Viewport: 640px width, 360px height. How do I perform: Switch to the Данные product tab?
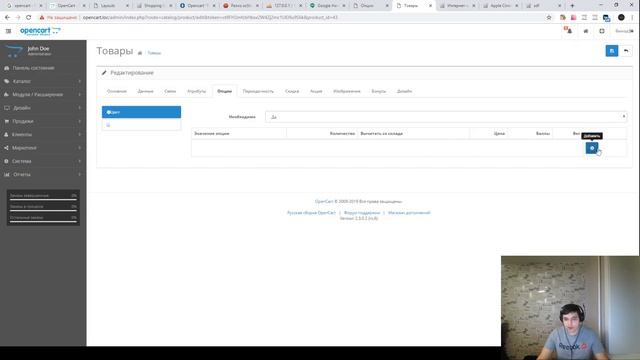pyautogui.click(x=145, y=91)
